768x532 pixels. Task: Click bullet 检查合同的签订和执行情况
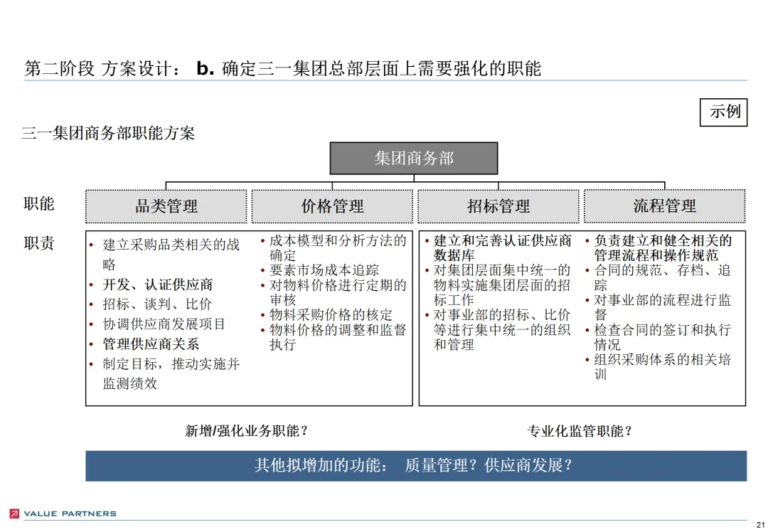tap(663, 336)
